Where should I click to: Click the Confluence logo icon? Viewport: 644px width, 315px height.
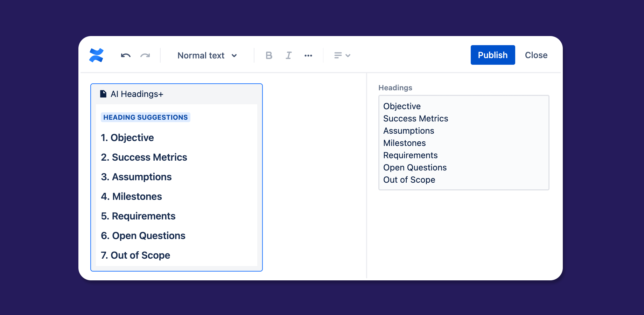[x=96, y=55]
